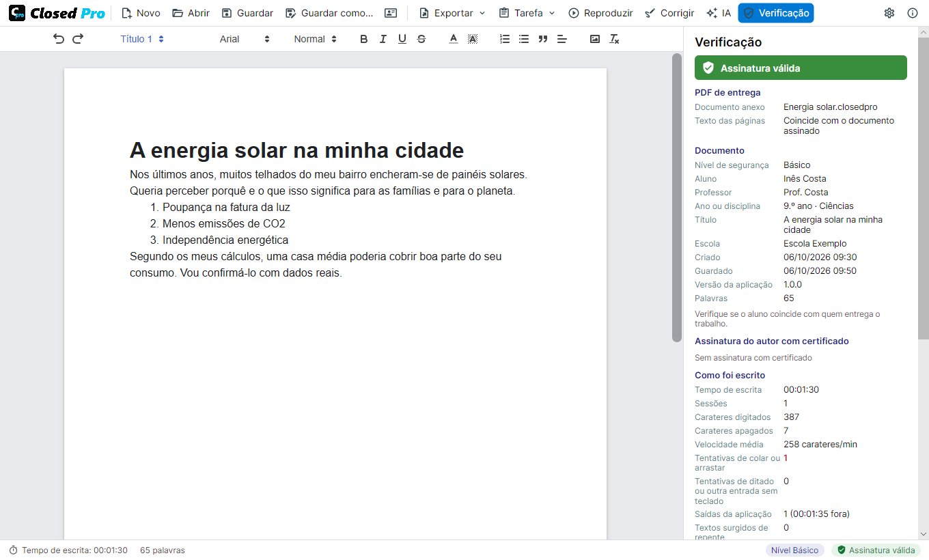
Task: Open the identity card icon
Action: (x=391, y=13)
